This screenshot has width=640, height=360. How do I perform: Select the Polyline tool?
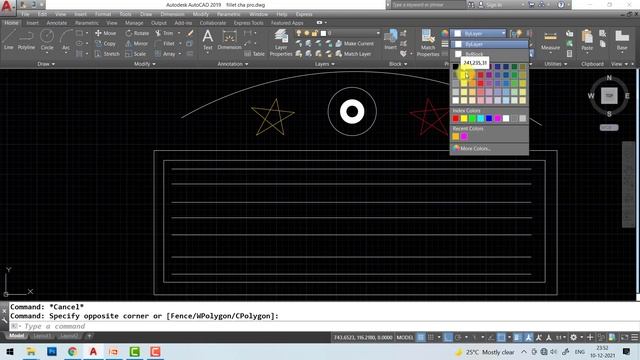[26, 40]
